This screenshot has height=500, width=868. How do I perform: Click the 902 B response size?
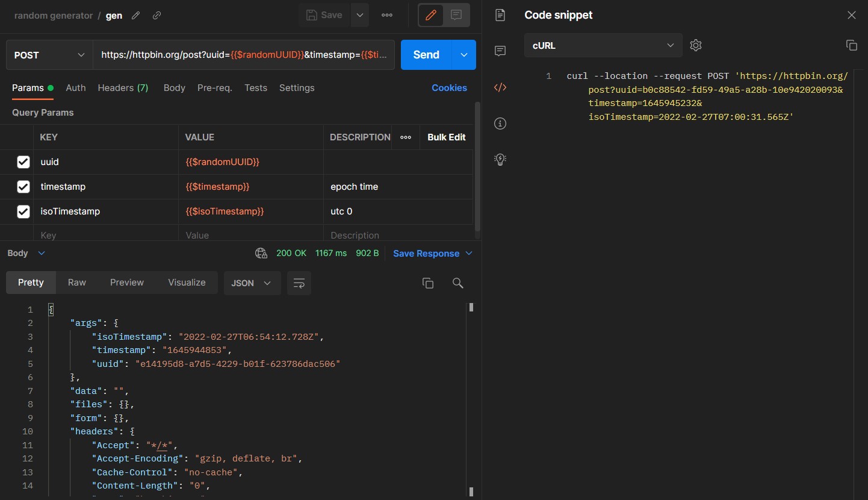[x=367, y=254]
